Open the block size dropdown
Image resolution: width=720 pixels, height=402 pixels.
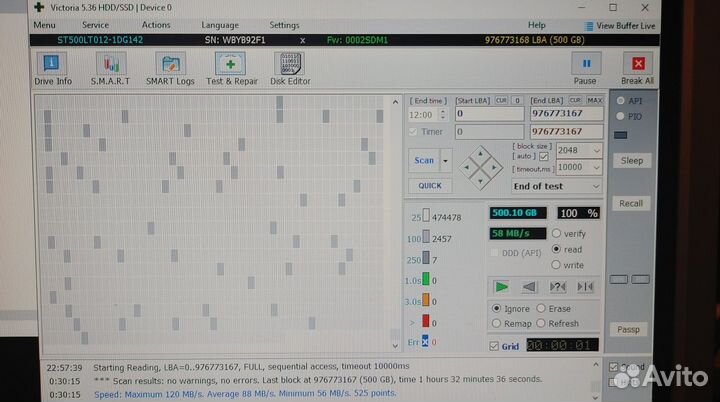(597, 150)
